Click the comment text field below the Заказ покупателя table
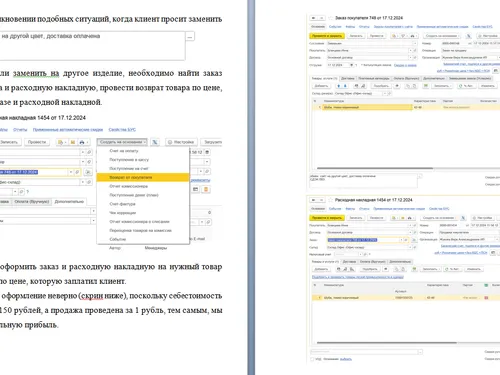 pyautogui.click(x=363, y=181)
